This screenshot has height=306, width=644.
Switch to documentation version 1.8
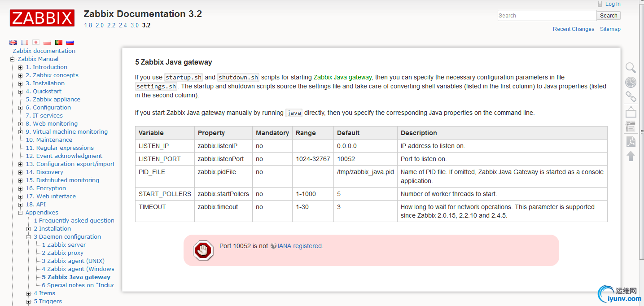88,25
